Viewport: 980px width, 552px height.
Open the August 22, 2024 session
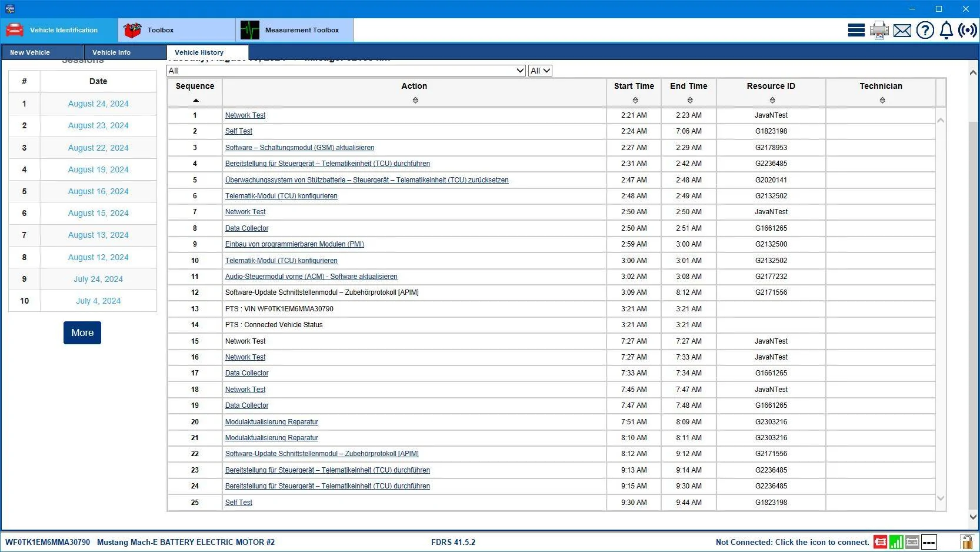(98, 148)
